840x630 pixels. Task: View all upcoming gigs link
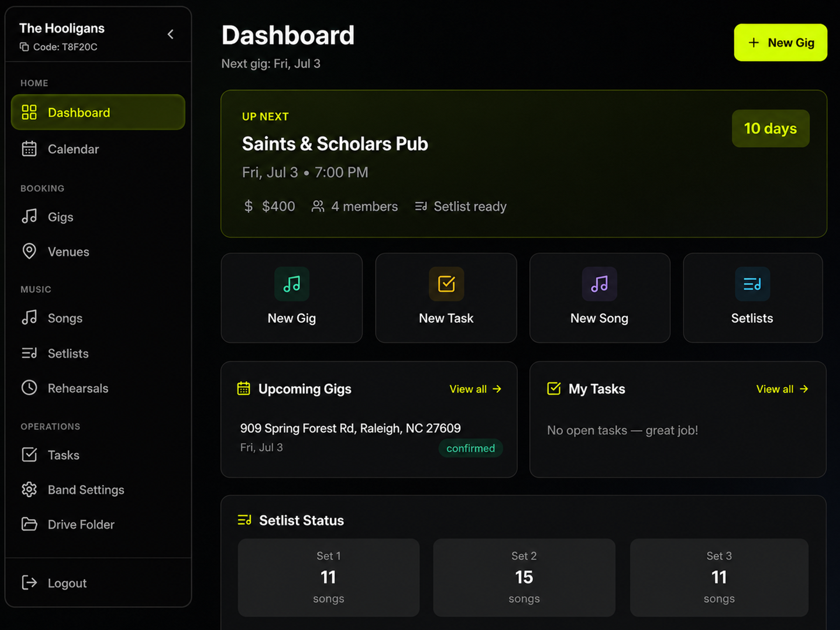coord(476,389)
